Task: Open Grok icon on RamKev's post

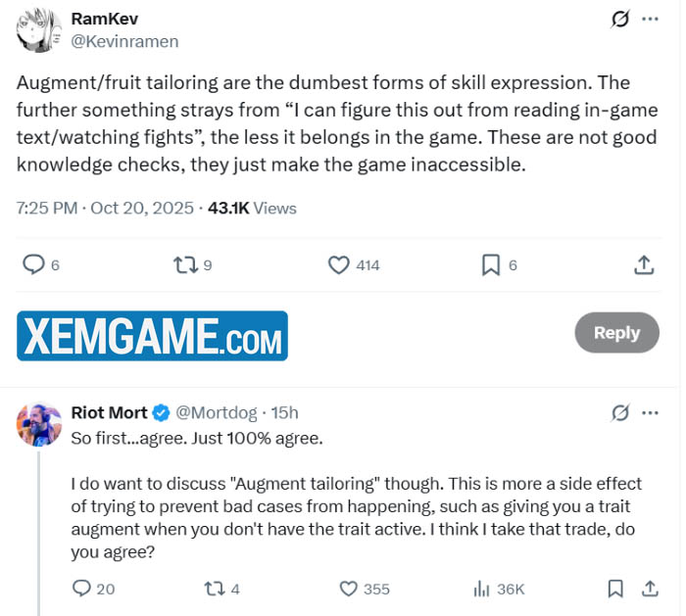Action: 619,19
